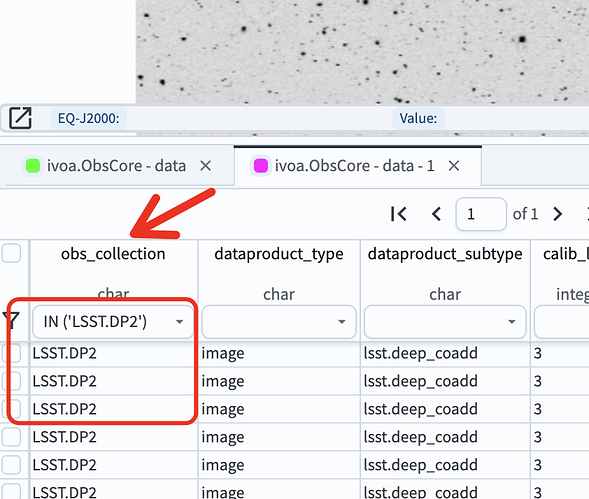Click the EQ-J2000 coordinate label
The image size is (589, 499).
[x=88, y=118]
